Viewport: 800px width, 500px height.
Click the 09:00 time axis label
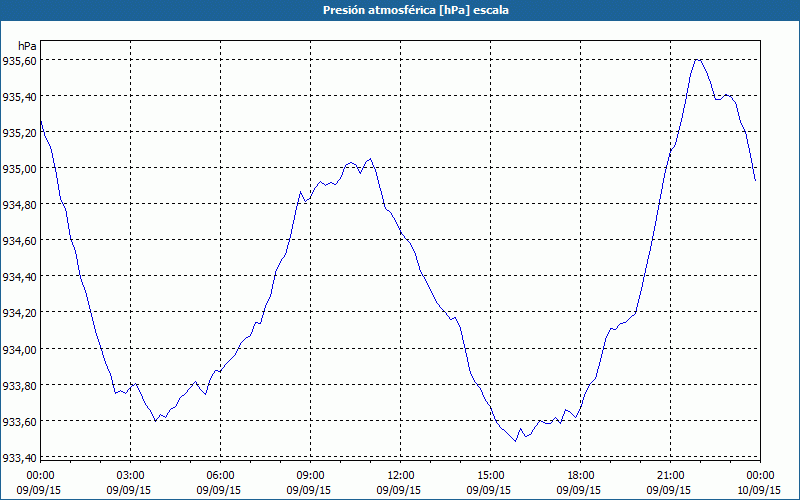click(310, 476)
